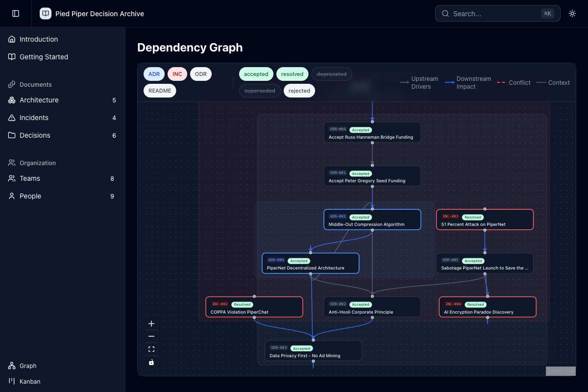Select the Middle-Out Compression Algorithm node
The height and width of the screenshot is (392, 588).
coord(372,220)
